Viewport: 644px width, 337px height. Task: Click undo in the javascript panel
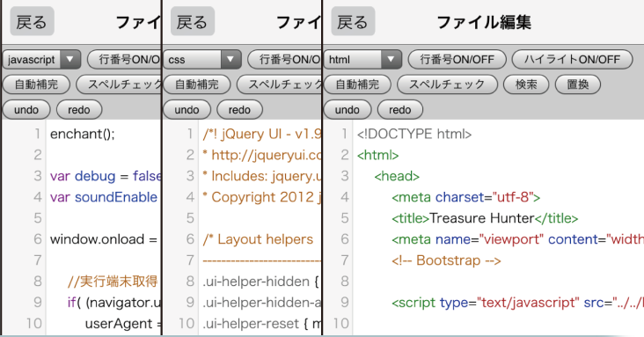[26, 110]
